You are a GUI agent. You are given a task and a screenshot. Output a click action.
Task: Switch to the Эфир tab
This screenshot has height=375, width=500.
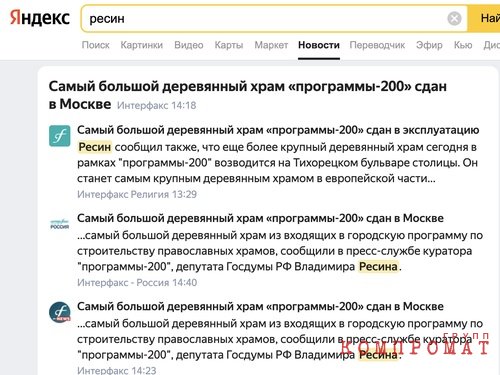pyautogui.click(x=429, y=45)
